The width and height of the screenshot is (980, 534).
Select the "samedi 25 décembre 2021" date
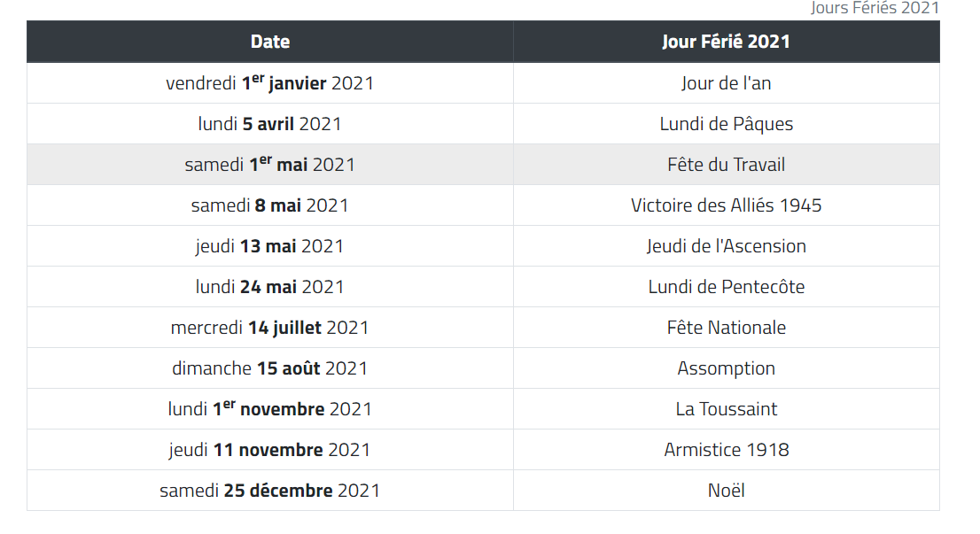[270, 491]
